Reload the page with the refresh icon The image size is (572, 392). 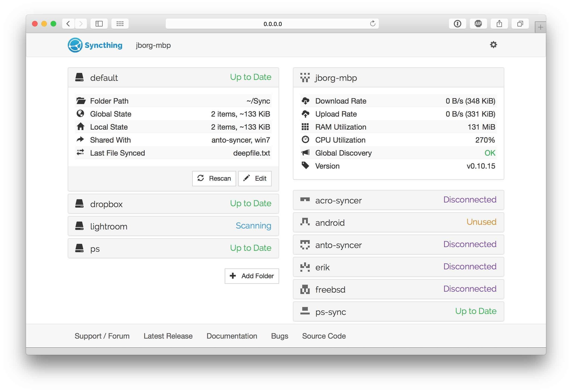(373, 24)
